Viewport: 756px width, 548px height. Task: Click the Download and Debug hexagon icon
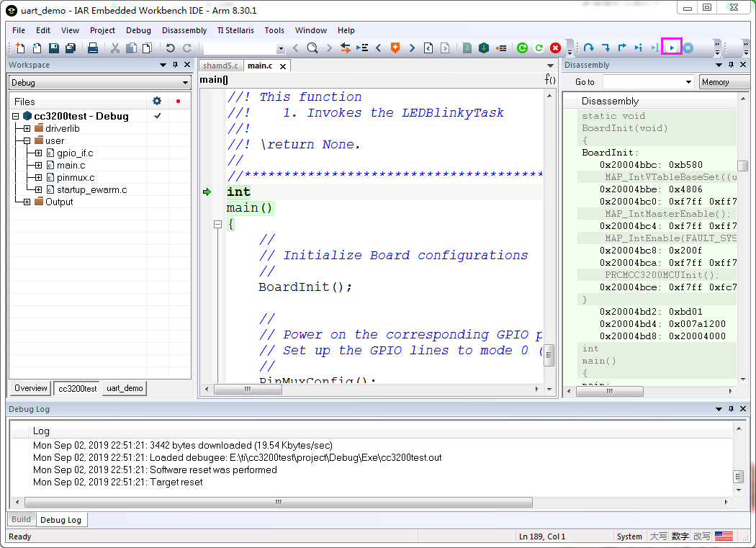tap(484, 48)
